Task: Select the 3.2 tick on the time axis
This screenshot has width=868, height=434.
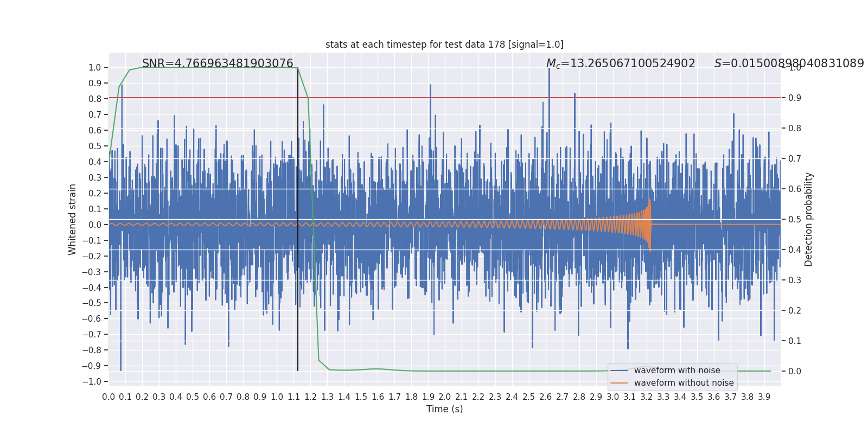Action: click(x=647, y=397)
